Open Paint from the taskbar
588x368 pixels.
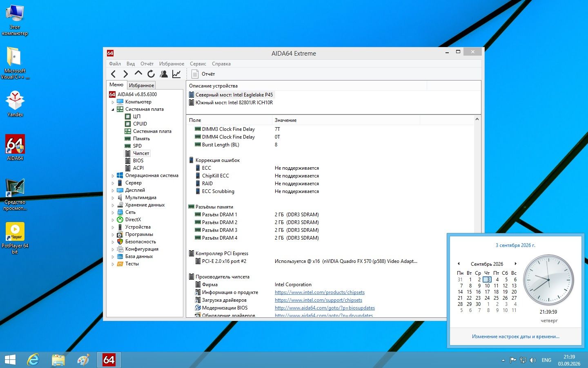point(83,360)
